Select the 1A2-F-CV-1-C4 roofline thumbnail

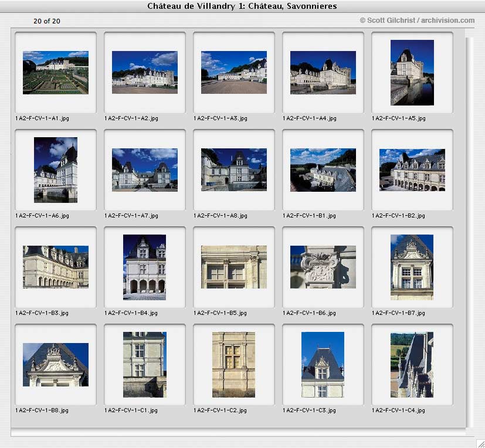(412, 365)
